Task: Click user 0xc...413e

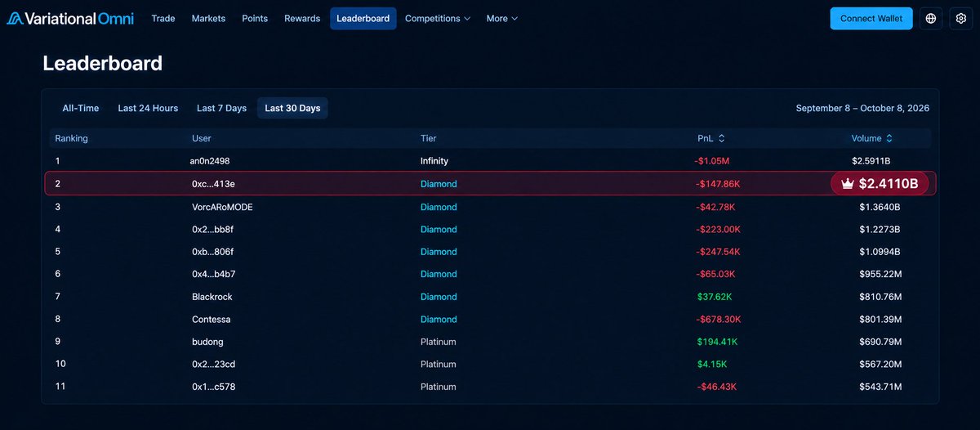Action: pyautogui.click(x=213, y=184)
